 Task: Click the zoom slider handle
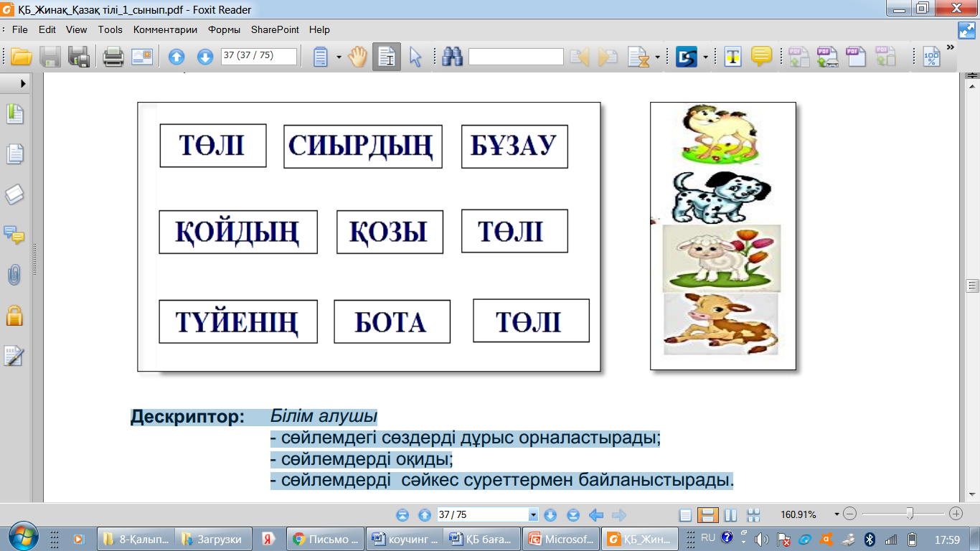coord(910,514)
